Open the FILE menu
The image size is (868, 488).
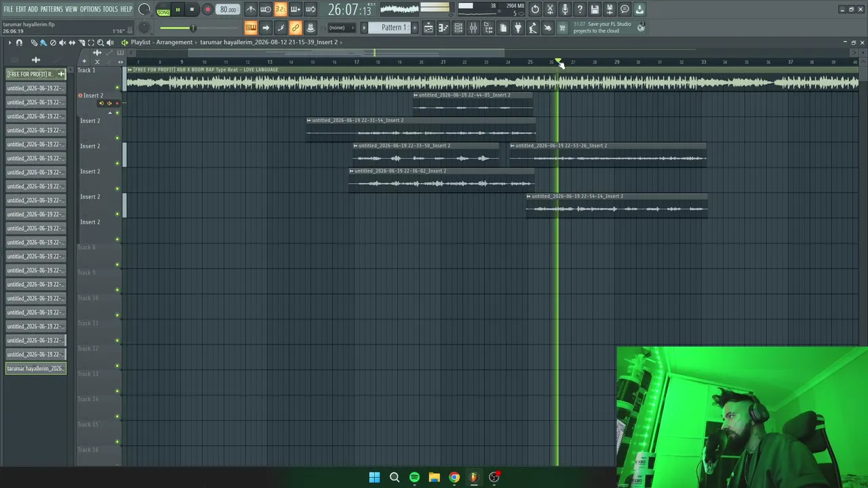(x=8, y=9)
